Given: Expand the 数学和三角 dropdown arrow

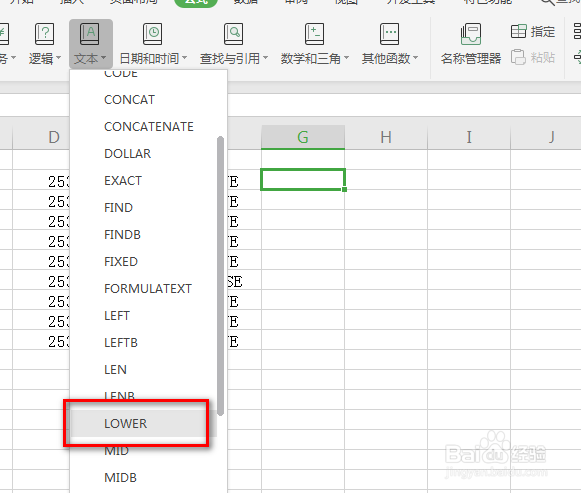Looking at the screenshot, I should [x=346, y=58].
